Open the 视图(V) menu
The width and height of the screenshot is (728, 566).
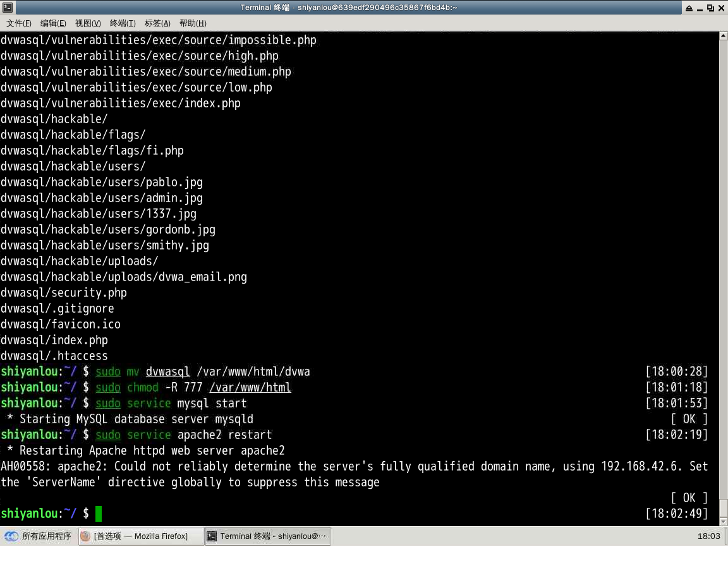pyautogui.click(x=88, y=23)
